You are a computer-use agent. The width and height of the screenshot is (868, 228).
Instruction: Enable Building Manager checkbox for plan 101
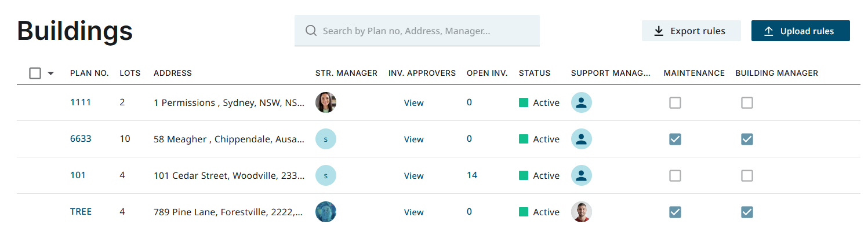747,175
